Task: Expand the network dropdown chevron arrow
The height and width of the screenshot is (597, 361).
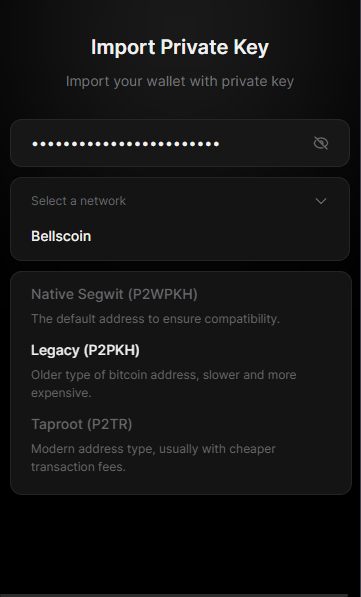Action: [321, 201]
